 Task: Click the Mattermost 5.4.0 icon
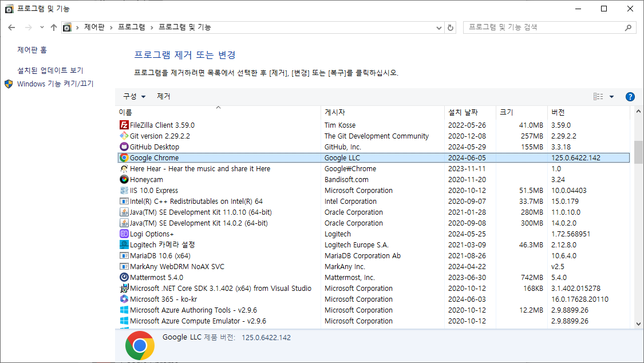124,277
